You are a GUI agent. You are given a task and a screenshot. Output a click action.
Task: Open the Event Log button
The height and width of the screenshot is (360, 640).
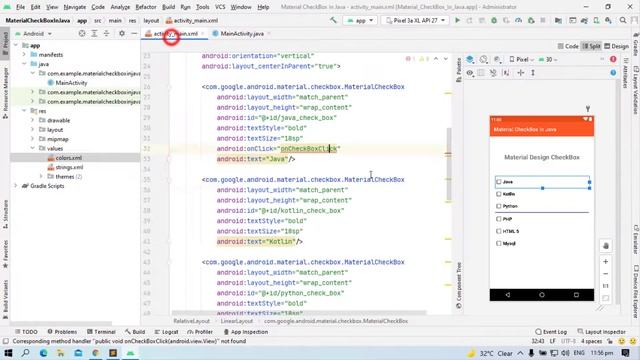(551, 332)
